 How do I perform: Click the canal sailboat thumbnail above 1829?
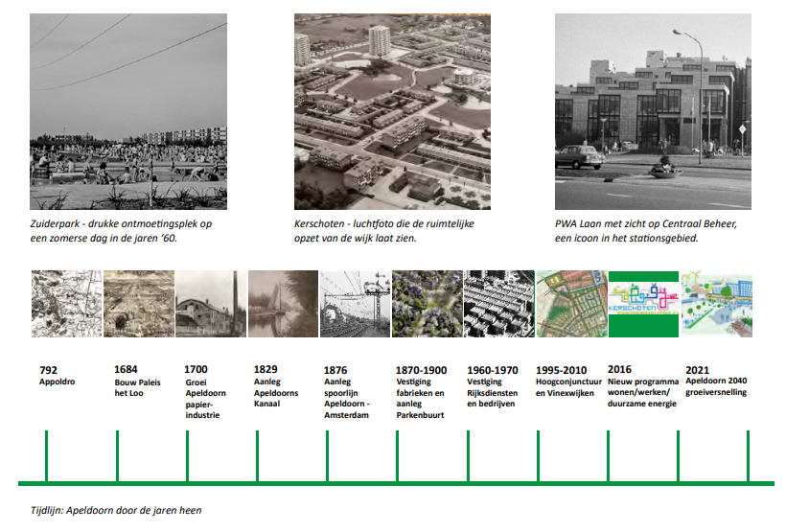pyautogui.click(x=283, y=304)
